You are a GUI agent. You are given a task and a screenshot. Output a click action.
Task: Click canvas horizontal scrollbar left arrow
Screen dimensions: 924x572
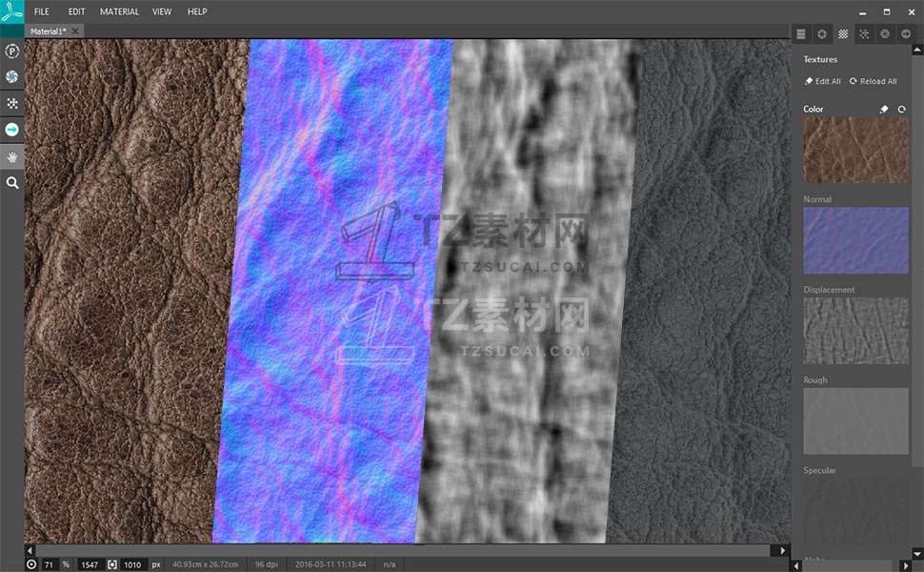pyautogui.click(x=30, y=551)
